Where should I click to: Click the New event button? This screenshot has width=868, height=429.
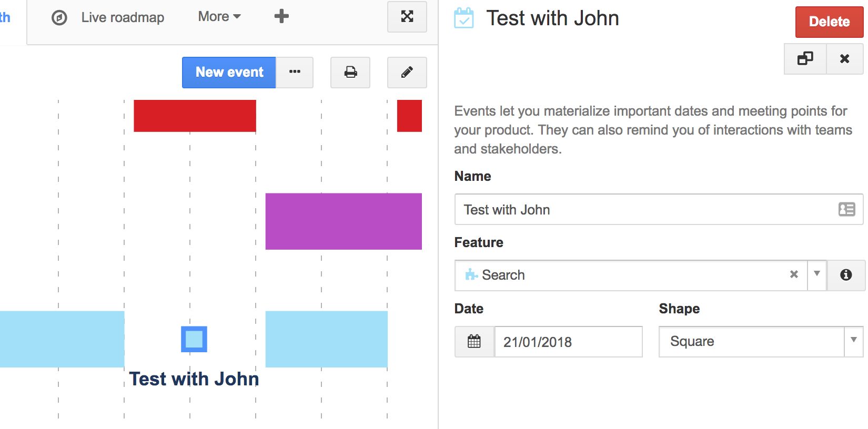point(229,73)
